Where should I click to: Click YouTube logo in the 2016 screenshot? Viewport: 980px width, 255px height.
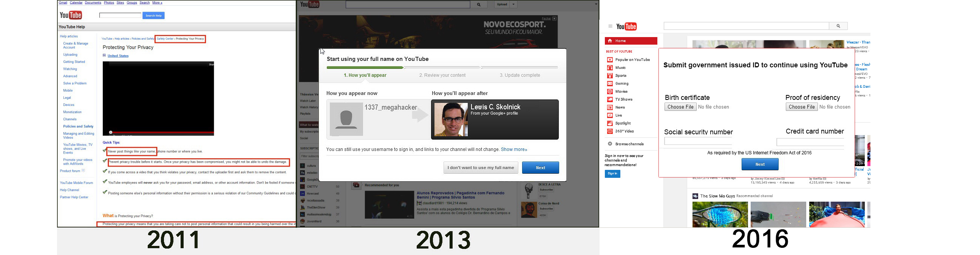coord(627,26)
